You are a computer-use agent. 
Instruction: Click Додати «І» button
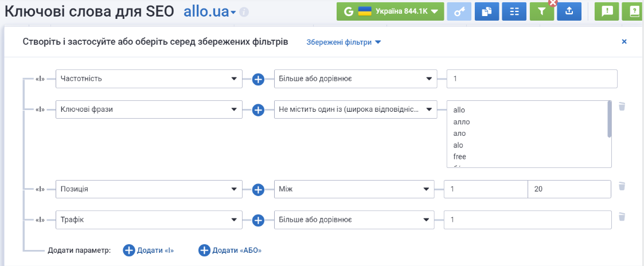point(149,251)
